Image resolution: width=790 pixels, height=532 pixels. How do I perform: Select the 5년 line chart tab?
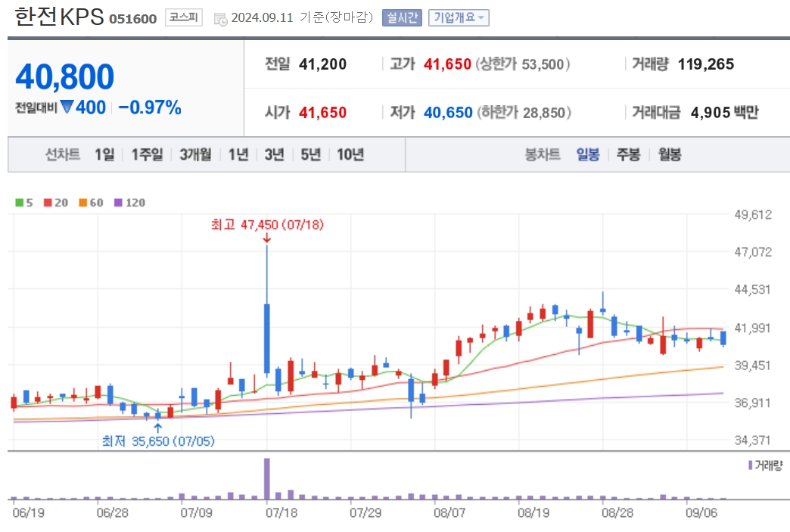pos(311,154)
